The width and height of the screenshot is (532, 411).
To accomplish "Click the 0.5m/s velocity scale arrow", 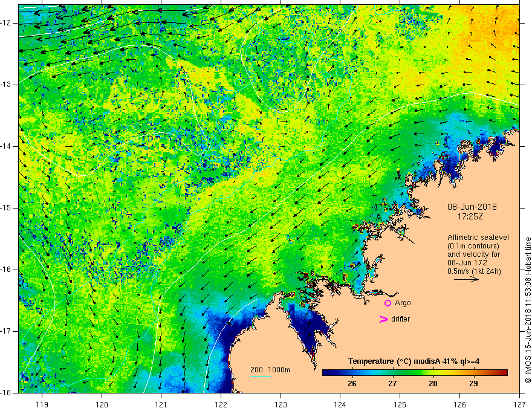I will [466, 279].
